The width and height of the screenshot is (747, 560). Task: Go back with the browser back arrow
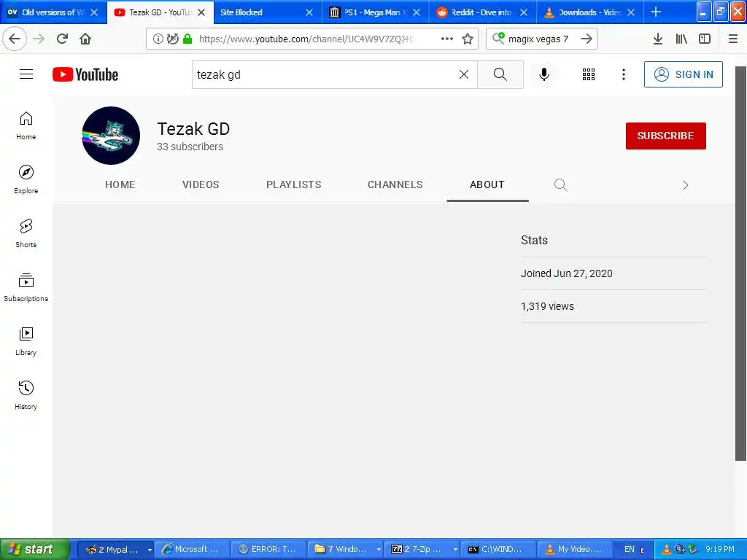[15, 39]
